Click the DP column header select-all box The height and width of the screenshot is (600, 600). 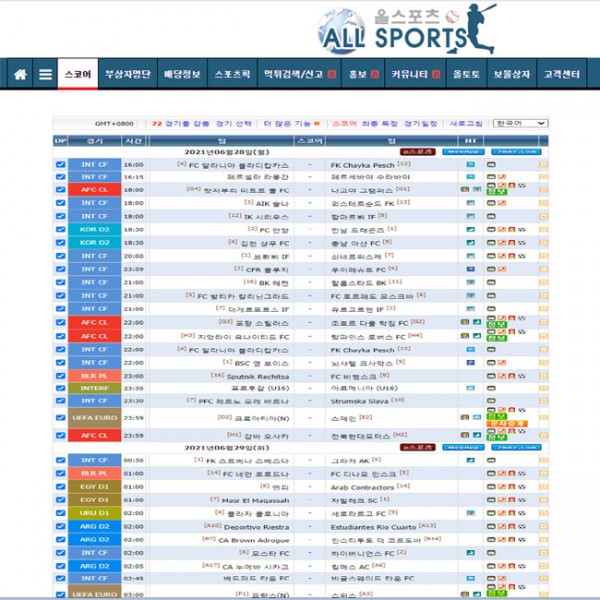tap(60, 141)
